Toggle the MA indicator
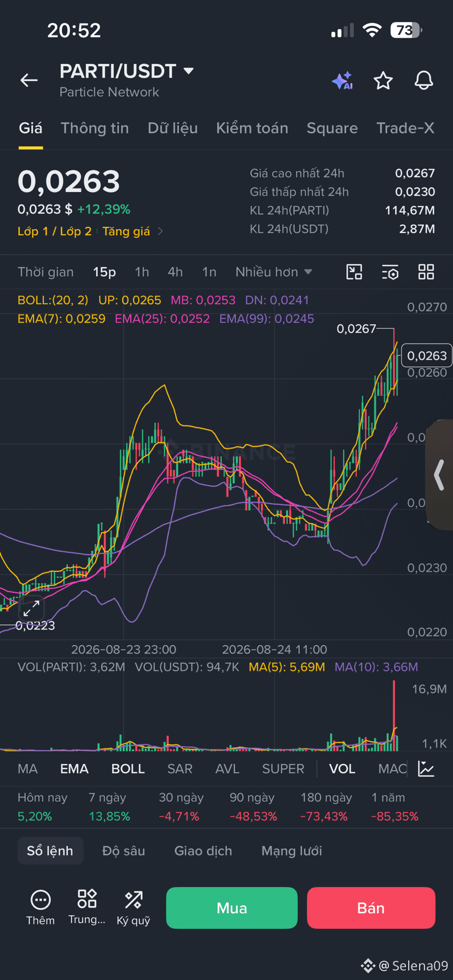453x980 pixels. click(27, 768)
